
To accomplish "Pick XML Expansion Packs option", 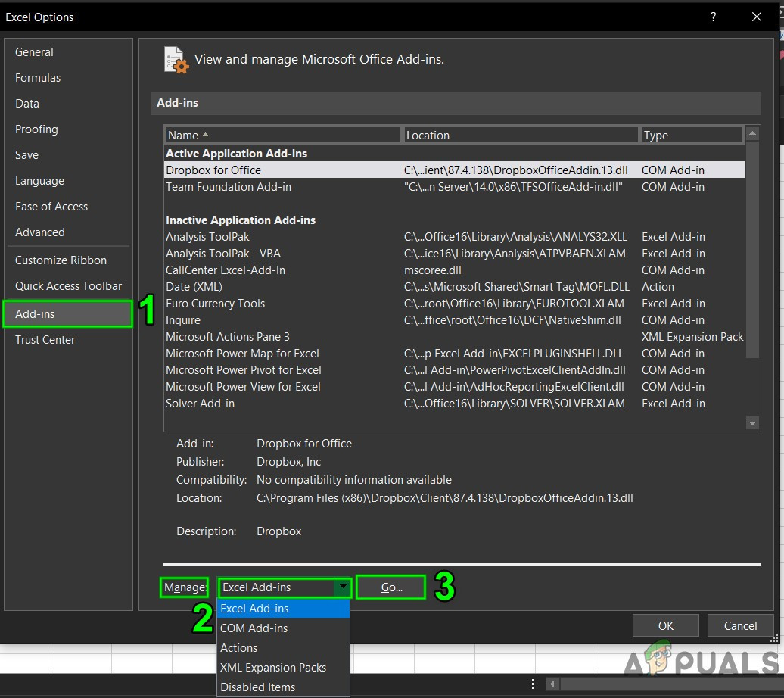I will [x=273, y=668].
